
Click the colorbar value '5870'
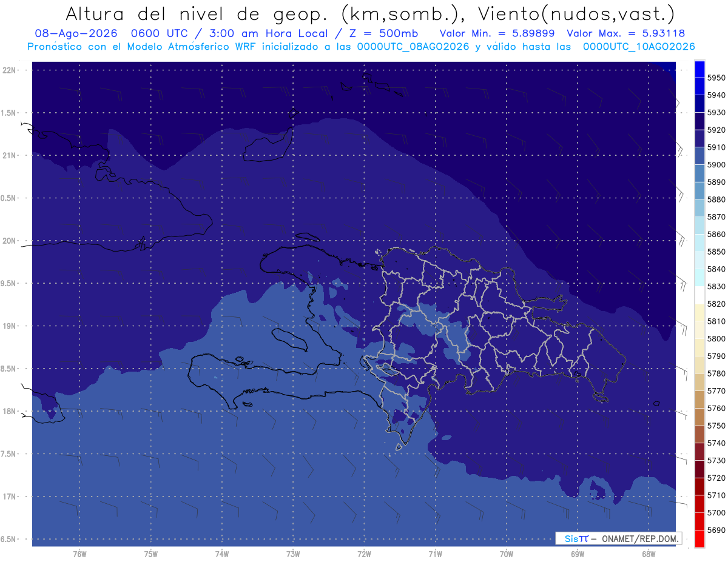716,217
